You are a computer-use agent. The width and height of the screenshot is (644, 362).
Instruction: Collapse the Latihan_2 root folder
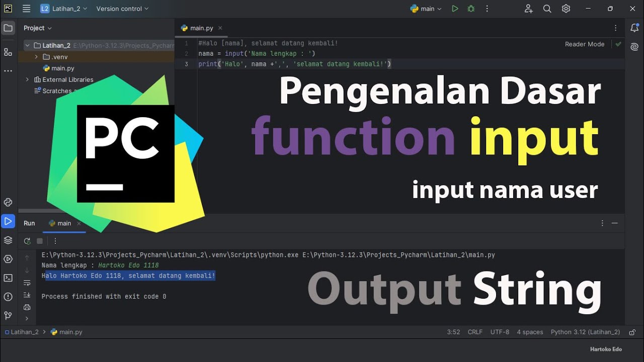[x=27, y=45]
